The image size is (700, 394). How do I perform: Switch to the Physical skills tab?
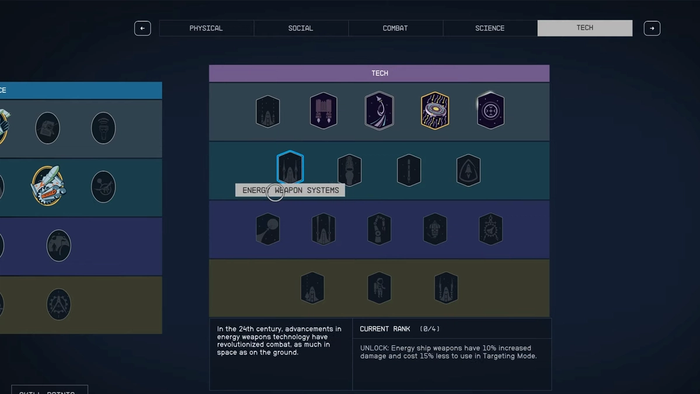tap(206, 28)
